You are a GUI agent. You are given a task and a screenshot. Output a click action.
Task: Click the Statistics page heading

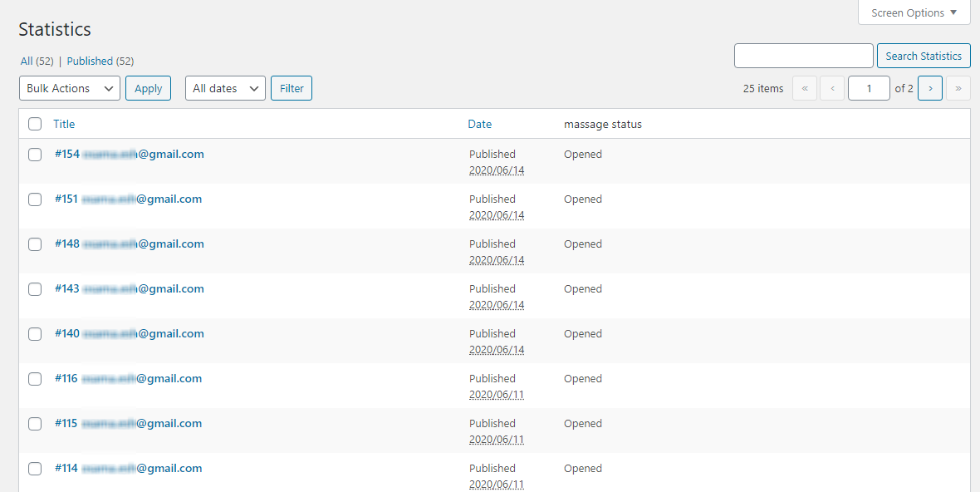(x=55, y=29)
